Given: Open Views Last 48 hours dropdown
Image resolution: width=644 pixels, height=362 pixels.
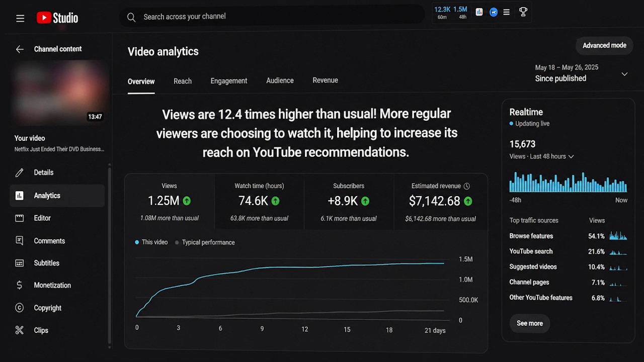Looking at the screenshot, I should coord(541,156).
